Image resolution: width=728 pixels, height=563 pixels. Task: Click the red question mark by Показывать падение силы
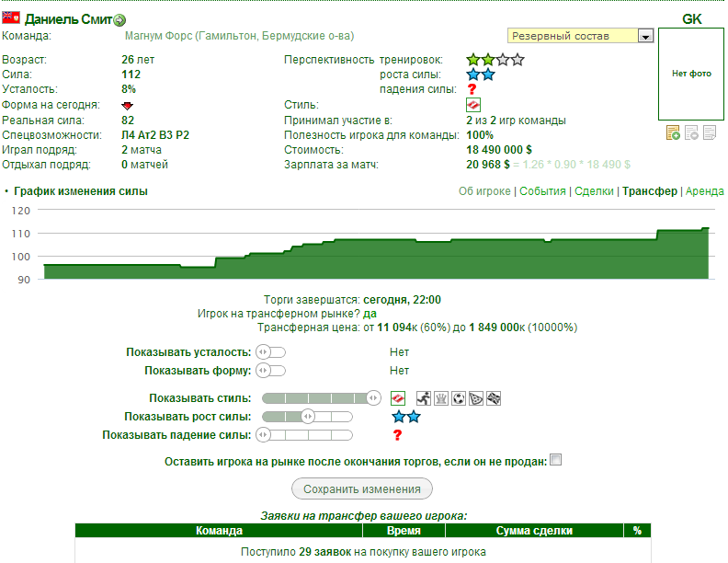(397, 435)
